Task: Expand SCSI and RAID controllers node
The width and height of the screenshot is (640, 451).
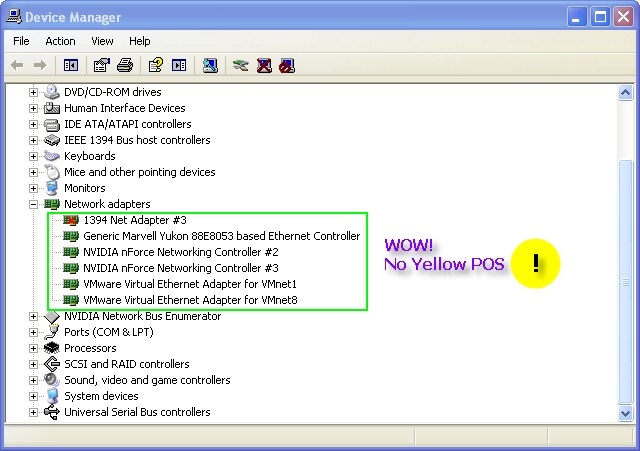Action: 33,364
